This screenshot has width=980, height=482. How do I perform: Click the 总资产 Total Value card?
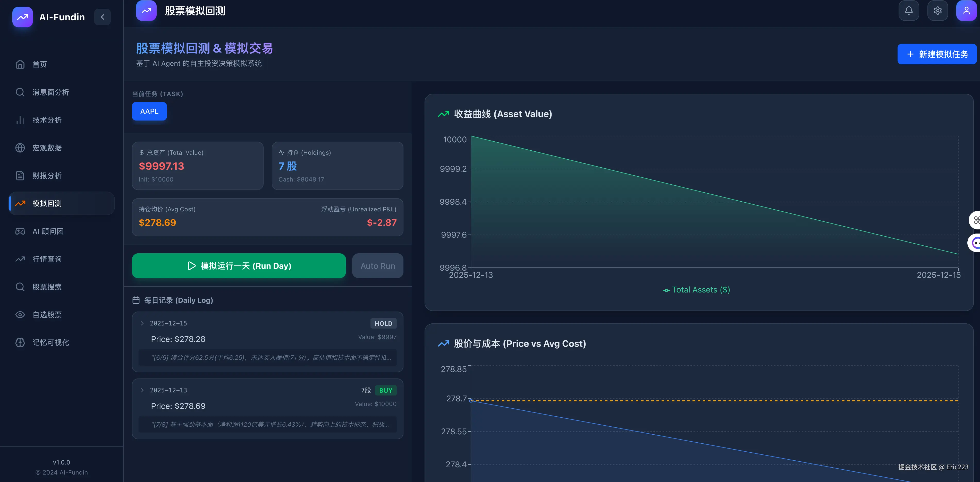[x=197, y=166]
